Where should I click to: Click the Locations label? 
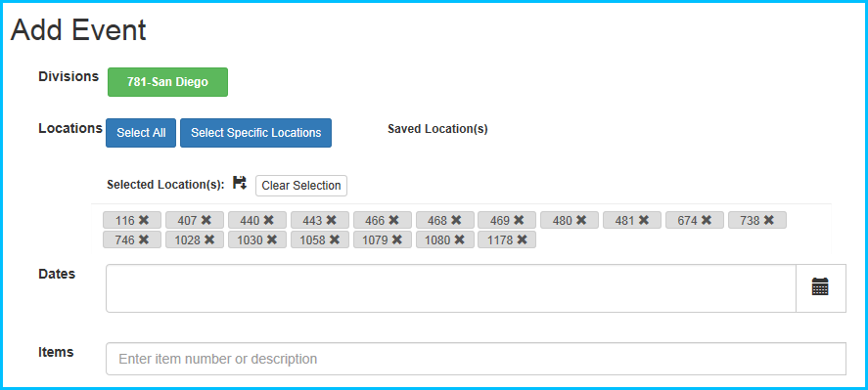(x=70, y=128)
